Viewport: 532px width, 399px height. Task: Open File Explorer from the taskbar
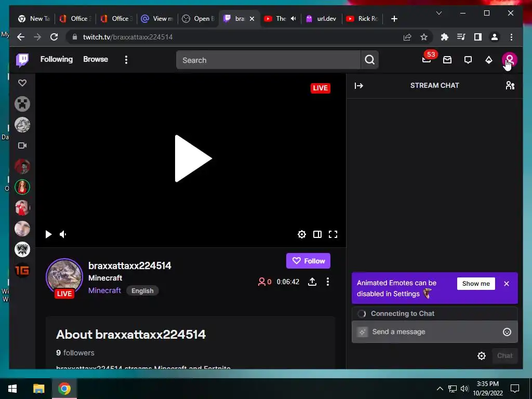tap(38, 389)
